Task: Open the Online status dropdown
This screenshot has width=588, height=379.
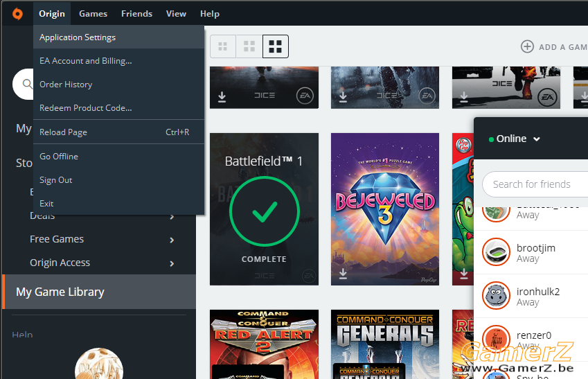Action: coord(515,139)
